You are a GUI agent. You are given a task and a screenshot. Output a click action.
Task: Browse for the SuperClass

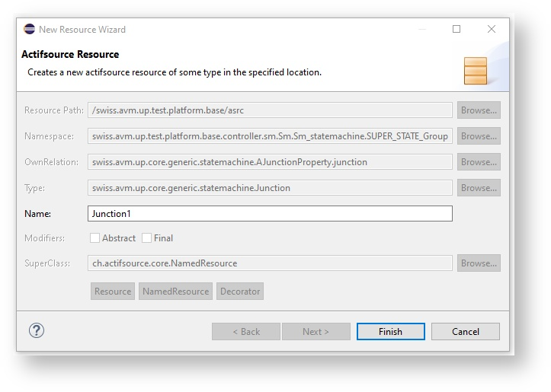click(x=479, y=263)
